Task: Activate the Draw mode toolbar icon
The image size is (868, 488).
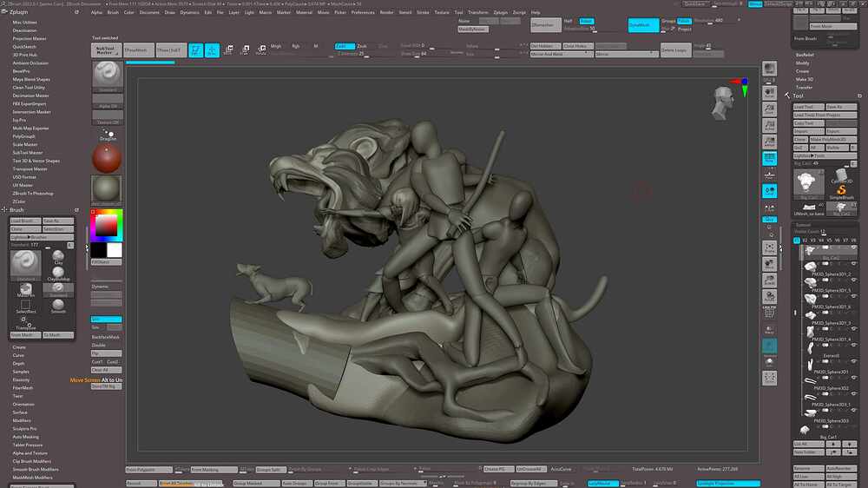Action: click(212, 49)
